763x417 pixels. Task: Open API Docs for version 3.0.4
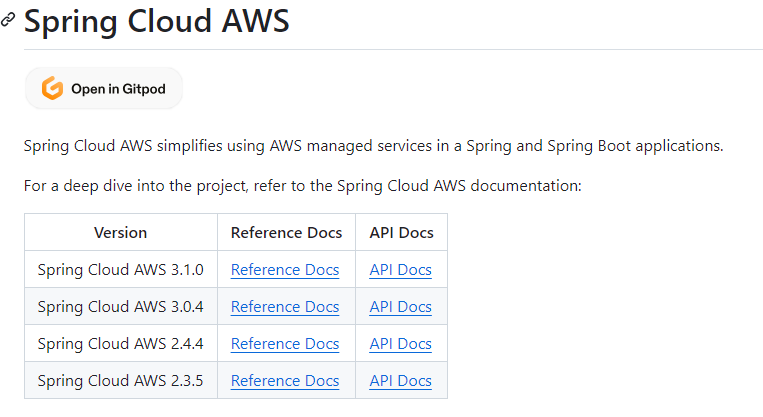(400, 307)
